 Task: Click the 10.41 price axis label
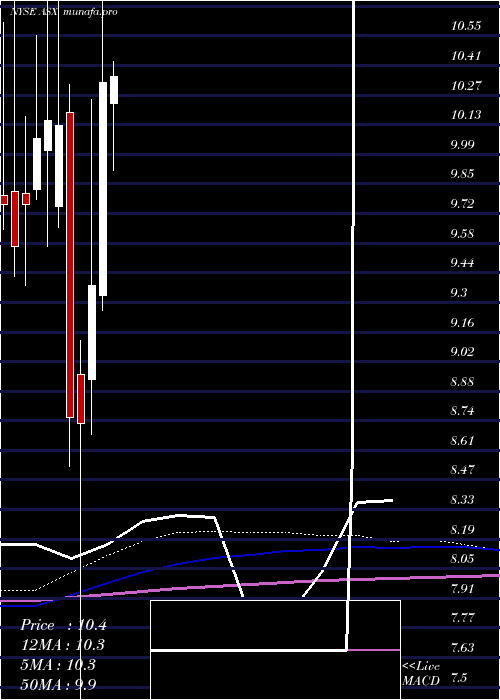coord(466,56)
